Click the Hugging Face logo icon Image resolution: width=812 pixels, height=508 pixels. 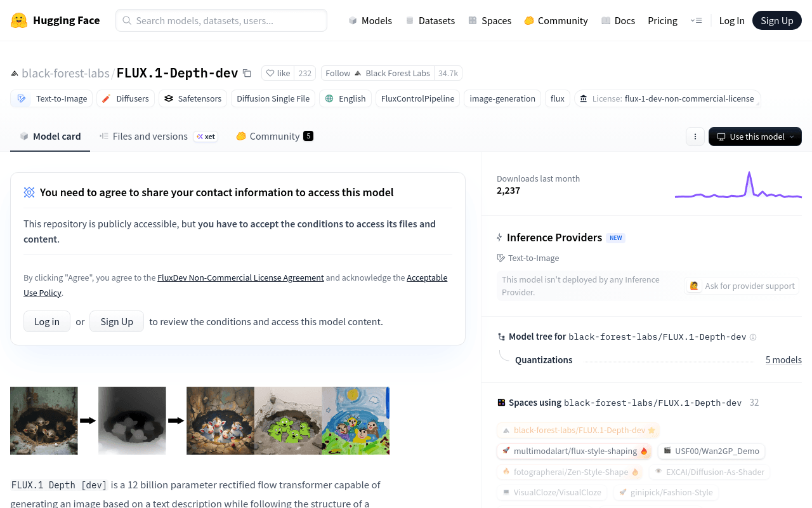(x=19, y=20)
